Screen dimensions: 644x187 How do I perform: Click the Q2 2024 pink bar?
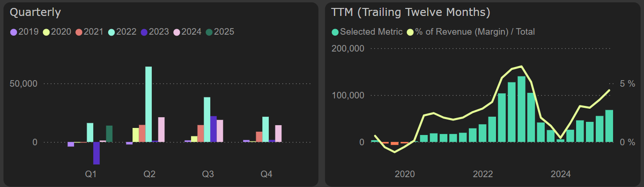pos(161,129)
